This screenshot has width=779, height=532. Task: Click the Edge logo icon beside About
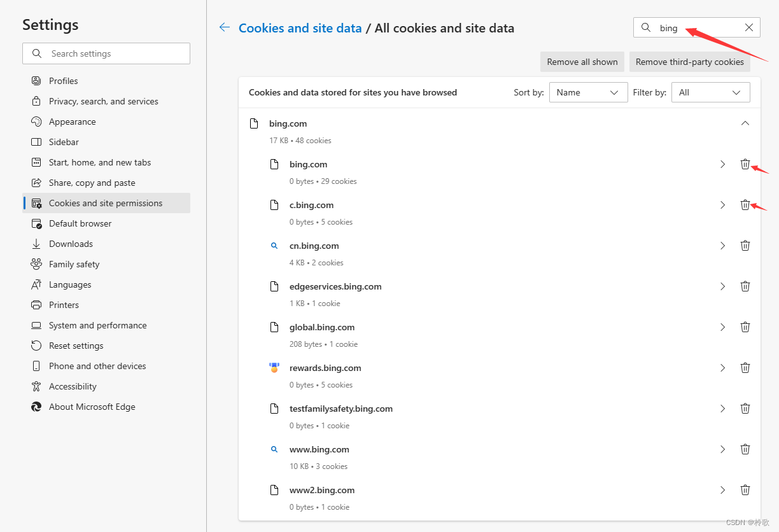(36, 407)
